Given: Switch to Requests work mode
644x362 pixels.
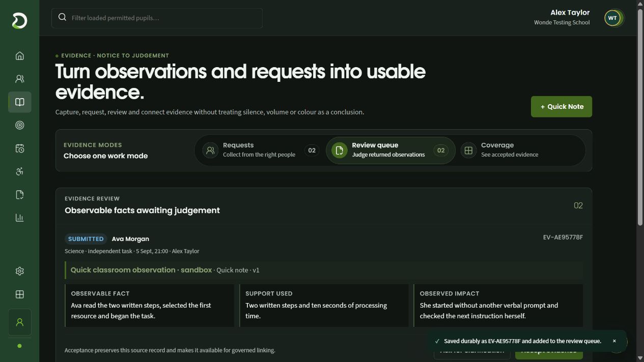Looking at the screenshot, I should click(x=261, y=150).
